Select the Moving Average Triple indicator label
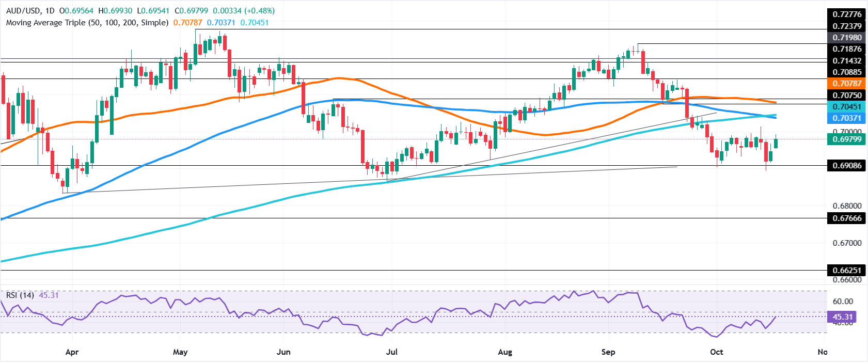868x364 pixels. (x=87, y=23)
